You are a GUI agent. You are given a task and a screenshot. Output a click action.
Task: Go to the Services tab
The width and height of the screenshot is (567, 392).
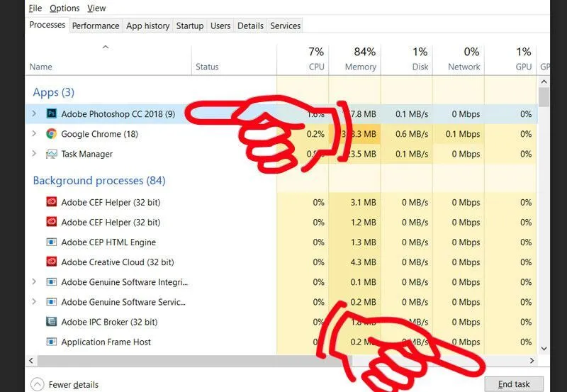286,26
